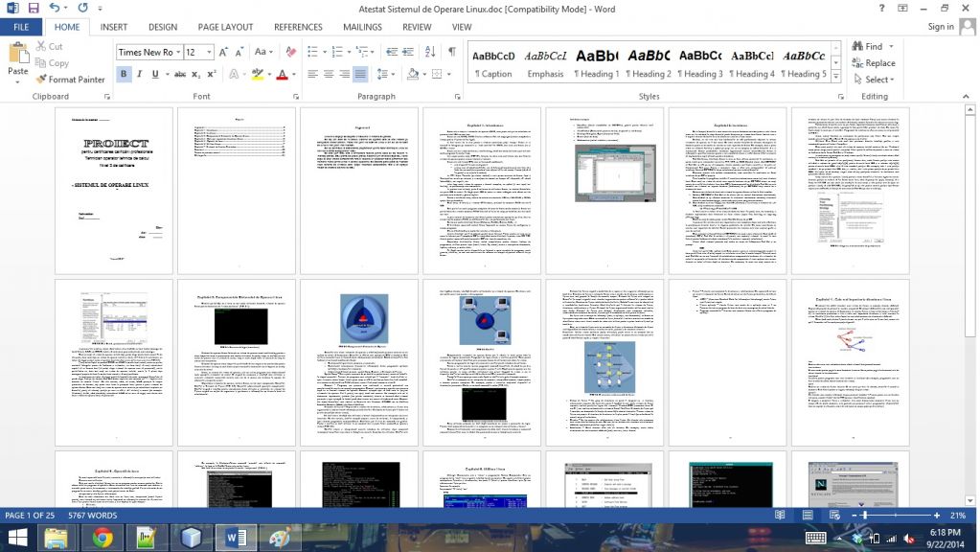
Task: Switch to the REFERENCES tab
Action: pyautogui.click(x=298, y=28)
